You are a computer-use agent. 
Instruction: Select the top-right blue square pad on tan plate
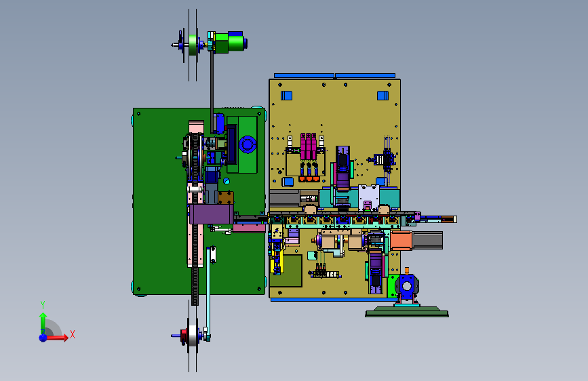[383, 96]
